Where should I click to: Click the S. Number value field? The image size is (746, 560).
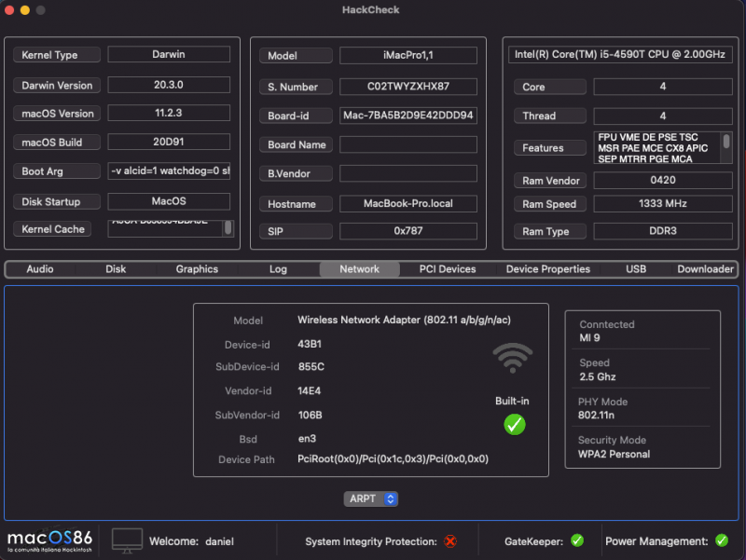pos(408,87)
